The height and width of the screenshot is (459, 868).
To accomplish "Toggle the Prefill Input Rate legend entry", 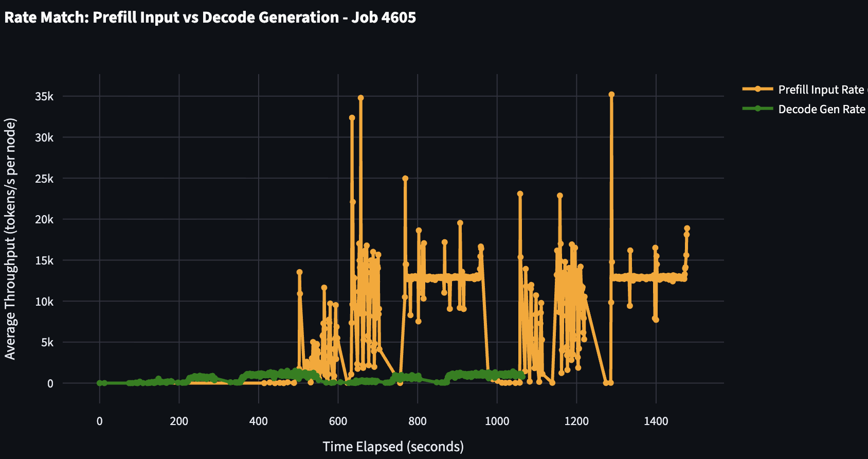I will pyautogui.click(x=821, y=90).
